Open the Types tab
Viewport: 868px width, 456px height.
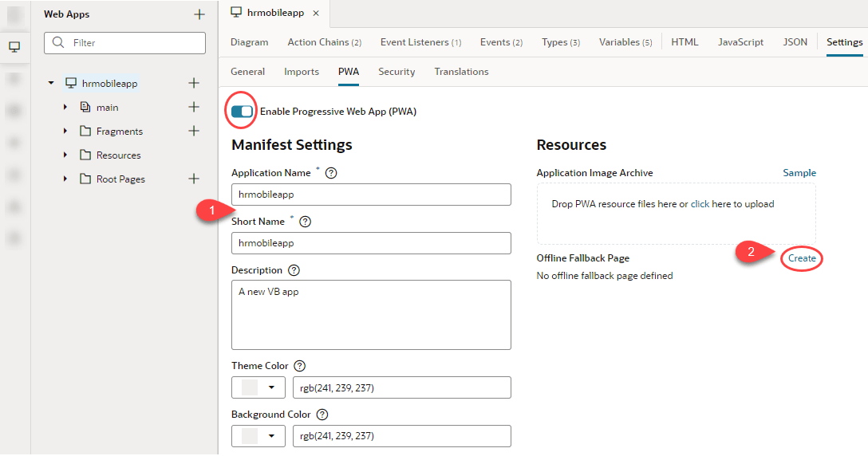[561, 42]
